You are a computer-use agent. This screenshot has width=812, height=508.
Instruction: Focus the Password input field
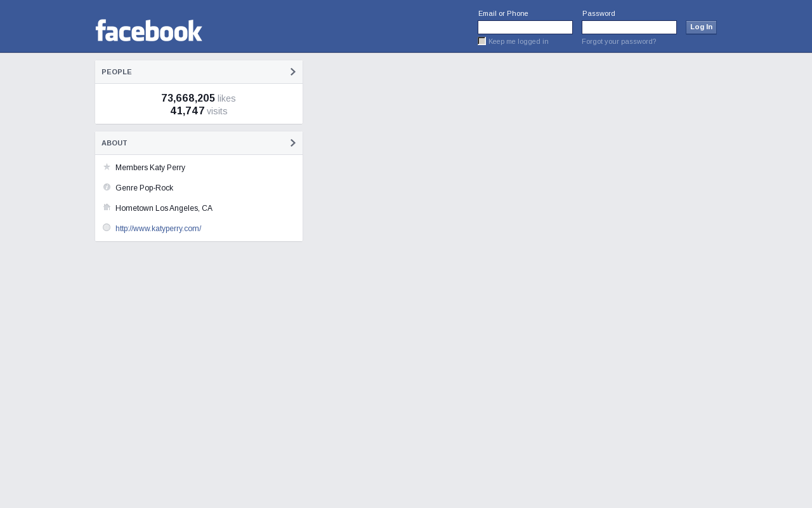[x=629, y=27]
